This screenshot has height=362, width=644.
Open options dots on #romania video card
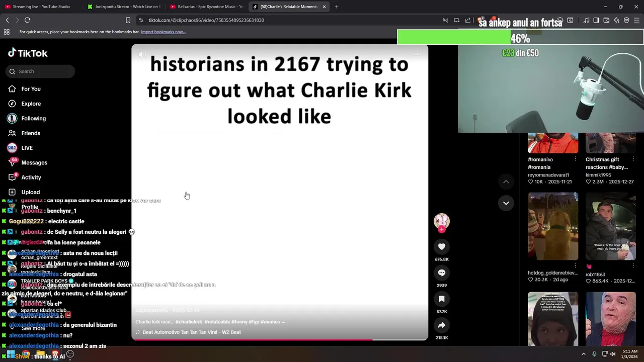point(576,159)
